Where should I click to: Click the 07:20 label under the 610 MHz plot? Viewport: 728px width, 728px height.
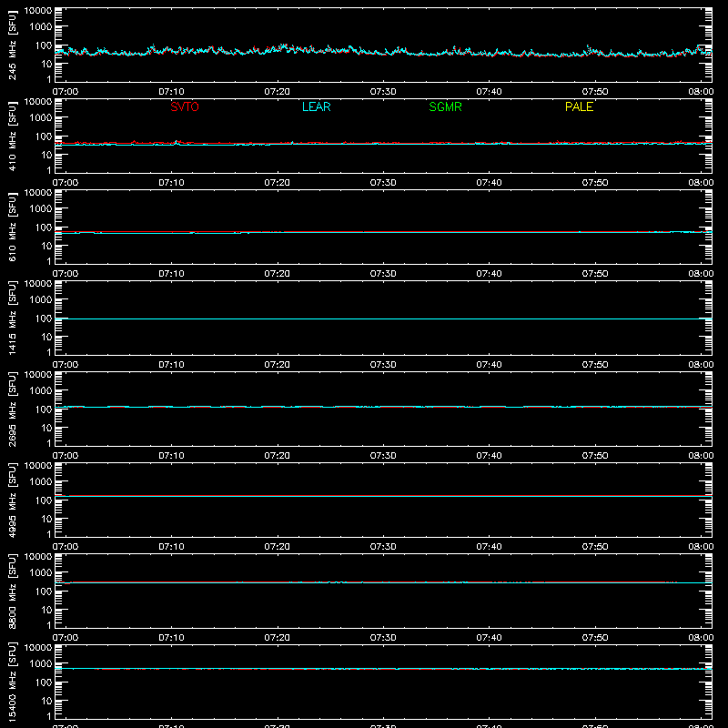[278, 274]
